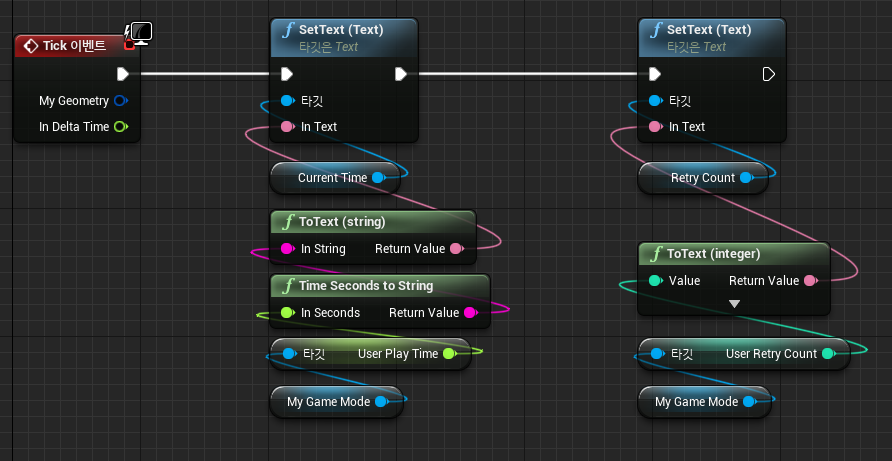Image resolution: width=892 pixels, height=461 pixels.
Task: Click 타깃 pin on User Retry Count node
Action: (657, 353)
